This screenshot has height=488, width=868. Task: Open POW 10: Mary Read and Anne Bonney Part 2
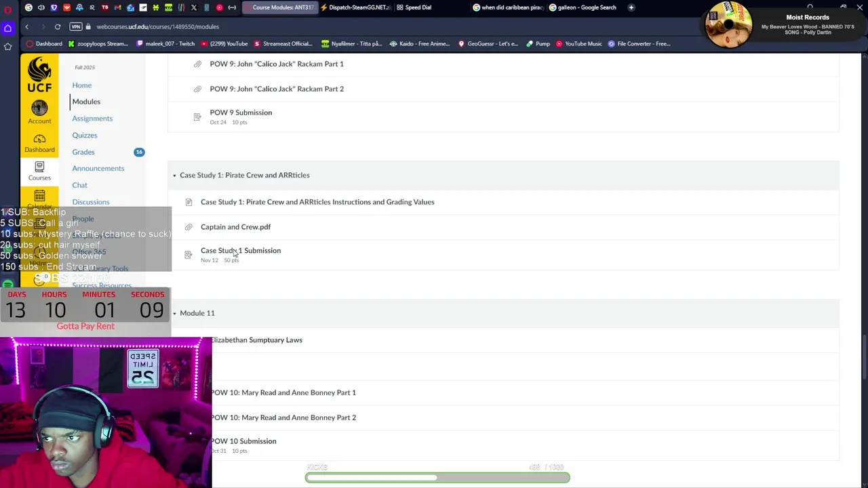pos(283,418)
